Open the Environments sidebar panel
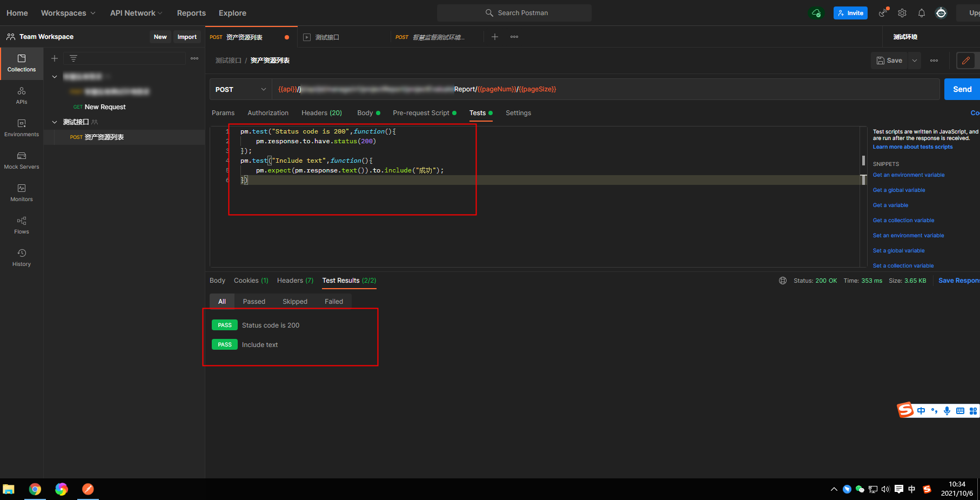Image resolution: width=980 pixels, height=500 pixels. pos(22,128)
